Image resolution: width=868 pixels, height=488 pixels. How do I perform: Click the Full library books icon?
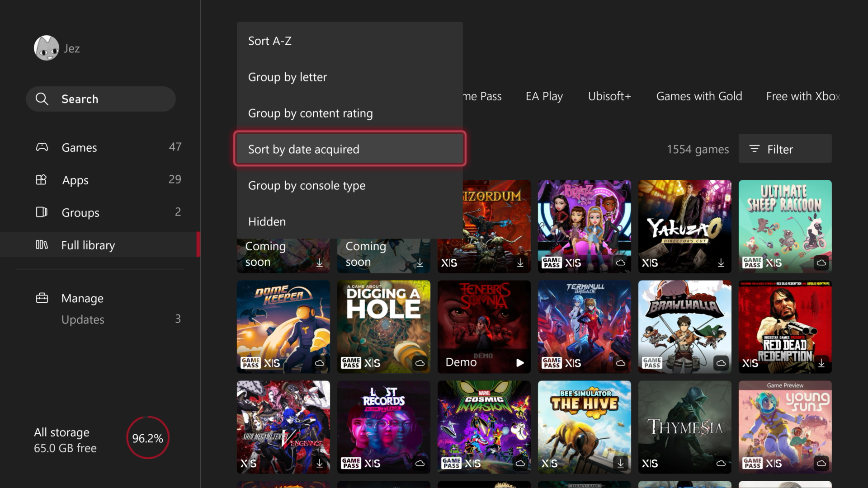(x=42, y=245)
